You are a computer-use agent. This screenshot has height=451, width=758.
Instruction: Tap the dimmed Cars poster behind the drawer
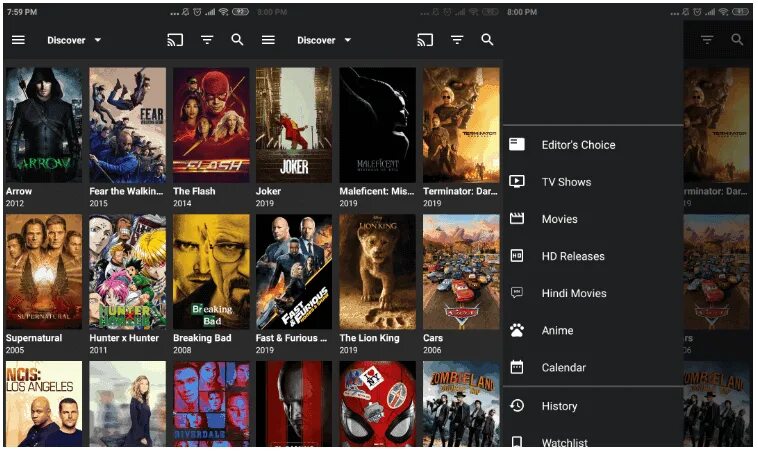pyautogui.click(x=716, y=272)
